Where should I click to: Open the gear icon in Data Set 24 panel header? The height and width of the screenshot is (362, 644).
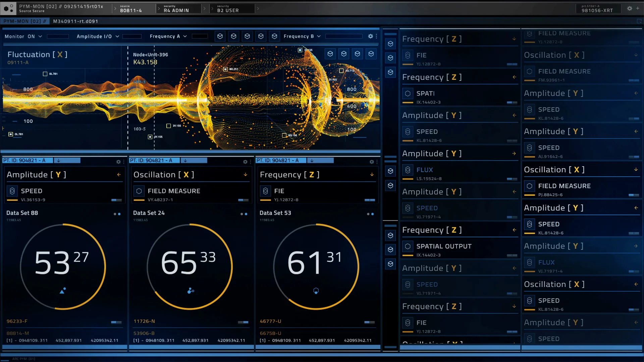[245, 162]
